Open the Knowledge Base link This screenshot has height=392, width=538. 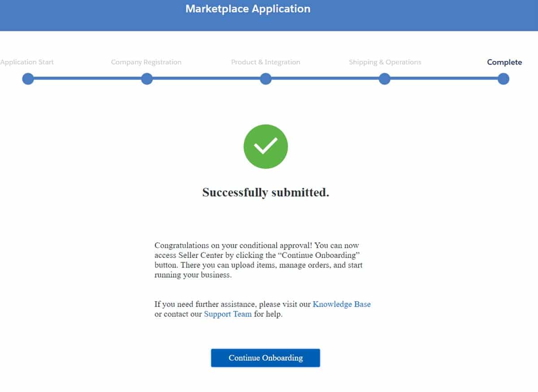(x=342, y=304)
